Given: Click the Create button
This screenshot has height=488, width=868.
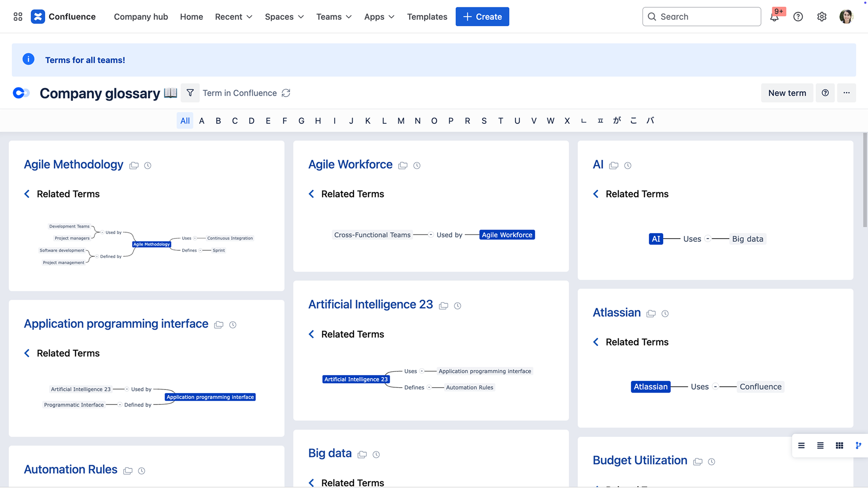Looking at the screenshot, I should (x=482, y=17).
